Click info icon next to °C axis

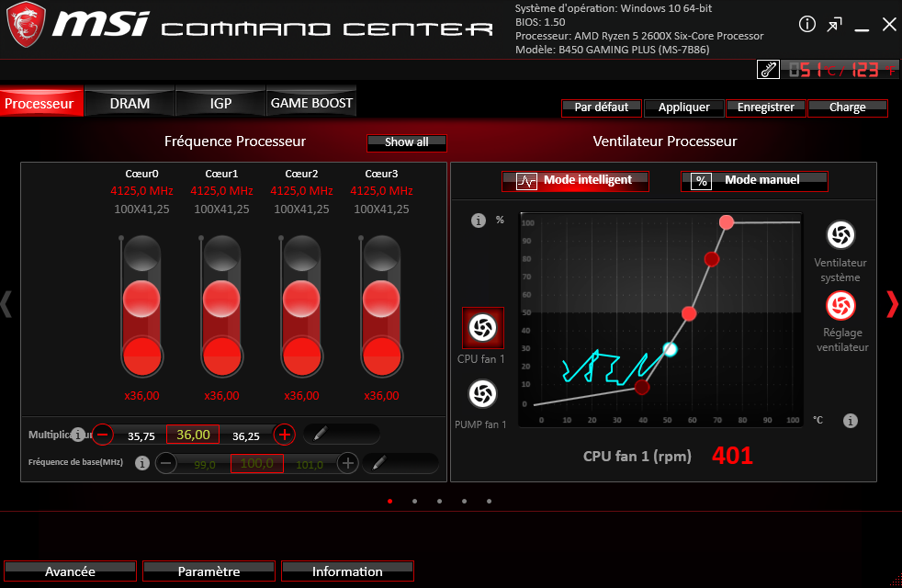coord(851,421)
